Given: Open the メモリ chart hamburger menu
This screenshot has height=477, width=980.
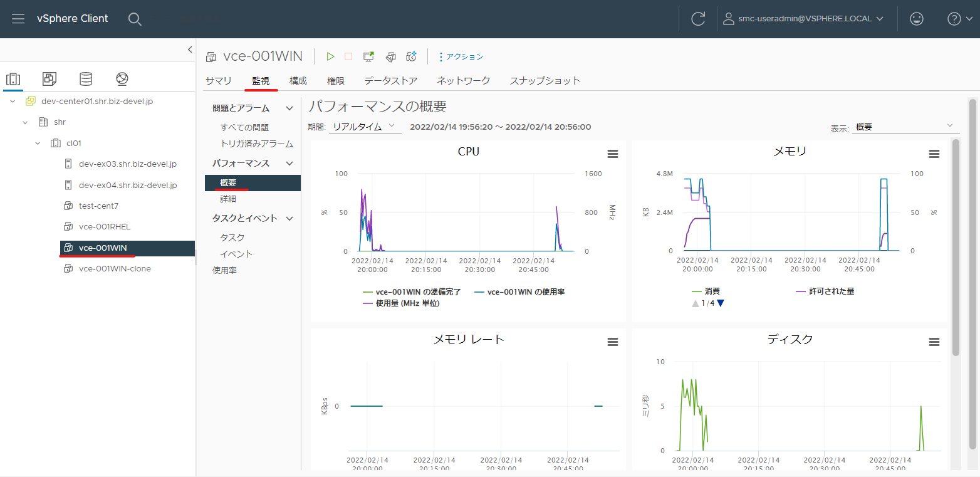Looking at the screenshot, I should tap(934, 154).
